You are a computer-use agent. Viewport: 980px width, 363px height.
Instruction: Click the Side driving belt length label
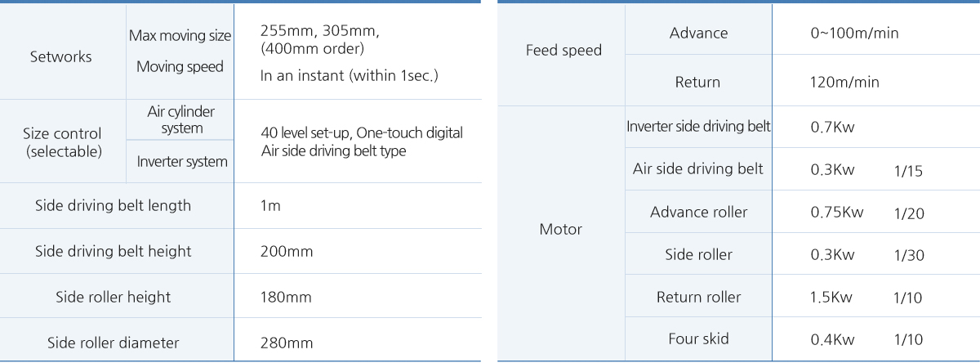pyautogui.click(x=113, y=205)
